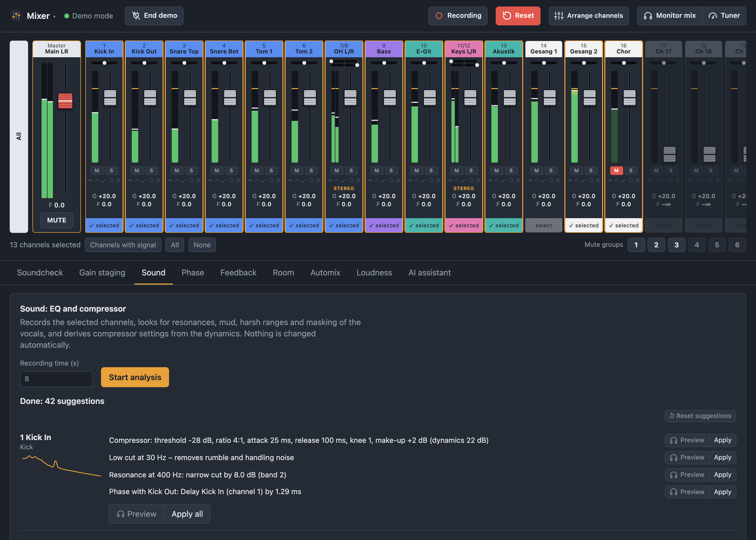Deselect the Gesang 2 channel

[584, 225]
